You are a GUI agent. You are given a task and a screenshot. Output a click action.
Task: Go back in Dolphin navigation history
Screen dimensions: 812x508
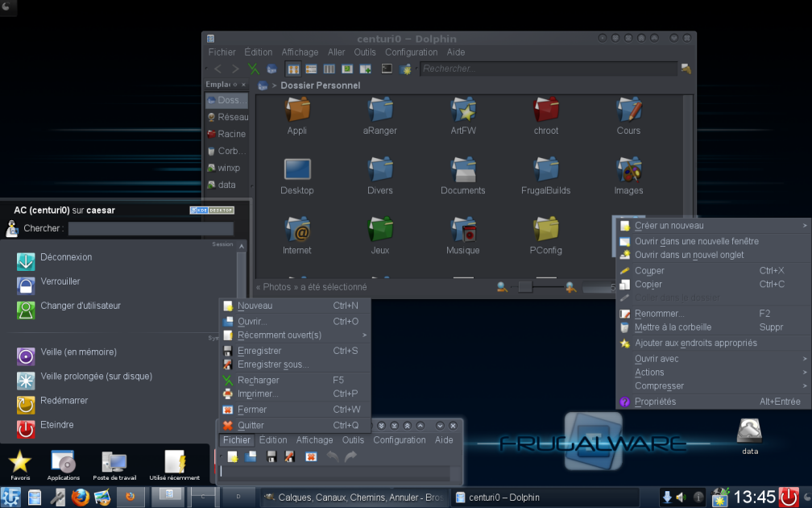pos(218,69)
